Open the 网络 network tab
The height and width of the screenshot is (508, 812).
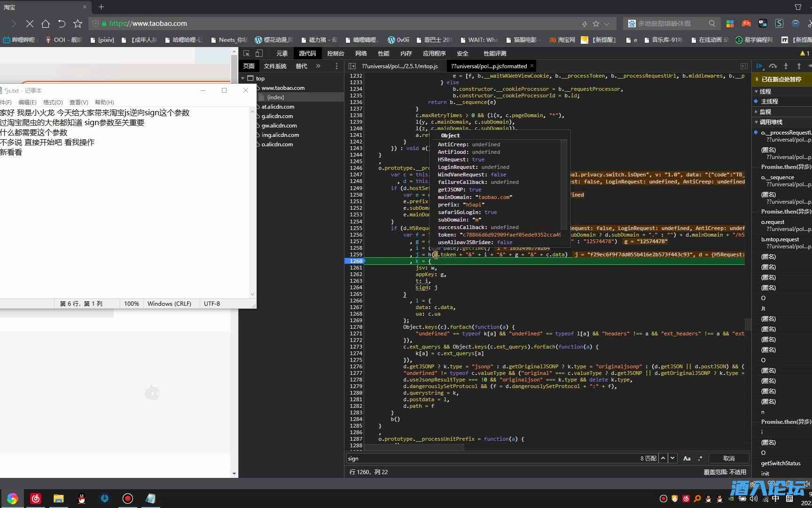(x=361, y=54)
